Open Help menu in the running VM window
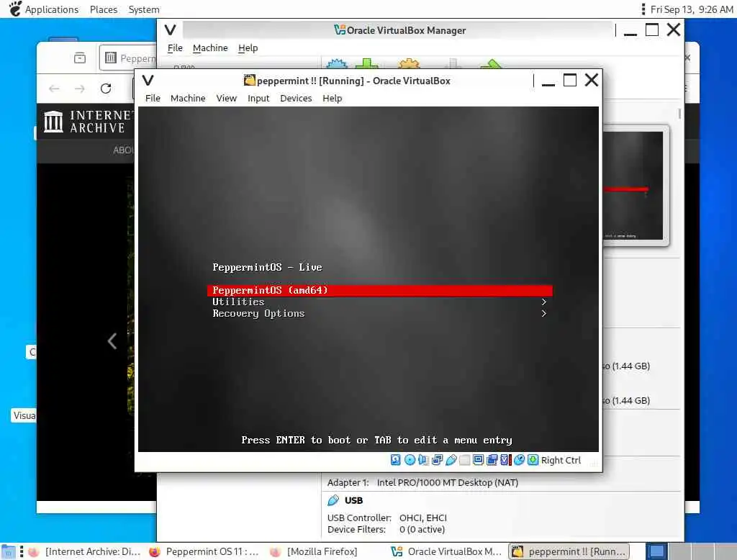The width and height of the screenshot is (737, 560). tap(333, 99)
